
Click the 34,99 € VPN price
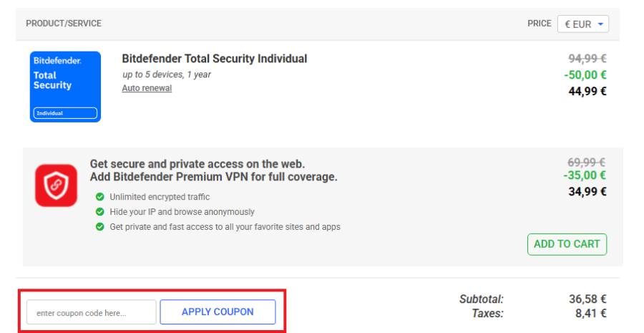(587, 191)
